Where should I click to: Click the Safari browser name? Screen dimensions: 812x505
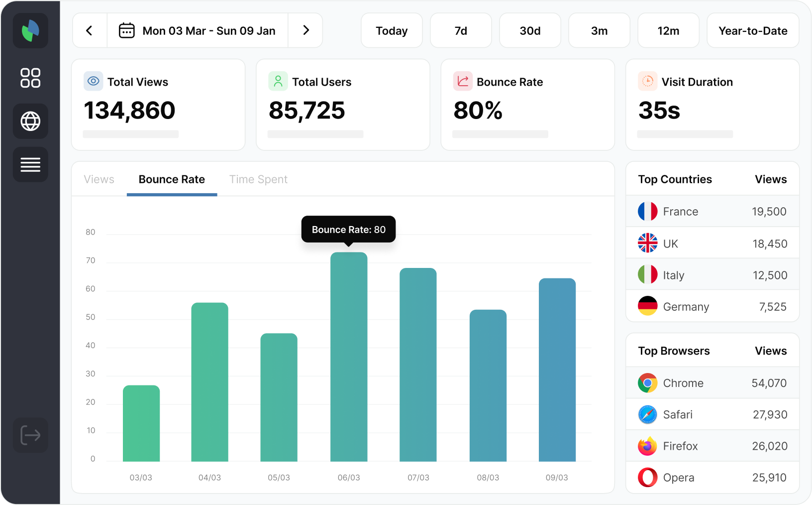(x=678, y=414)
